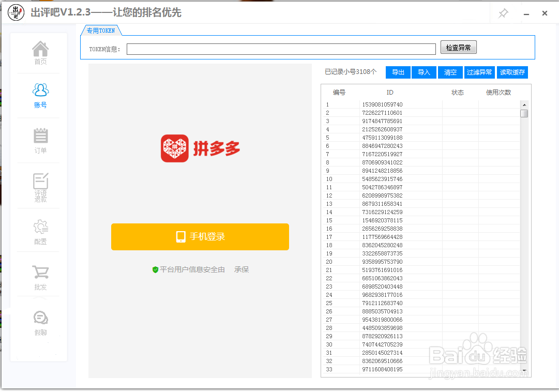
Task: Close the 出评吧 window
Action: coord(545,13)
